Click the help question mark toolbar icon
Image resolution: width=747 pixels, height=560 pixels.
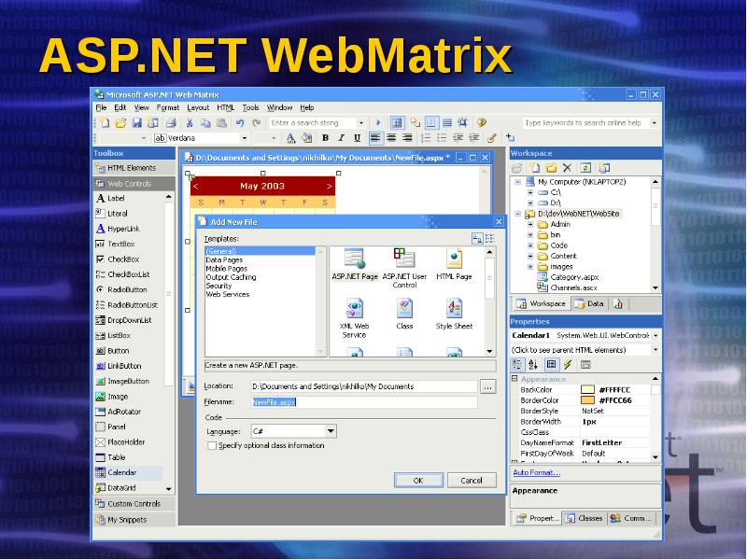point(482,123)
